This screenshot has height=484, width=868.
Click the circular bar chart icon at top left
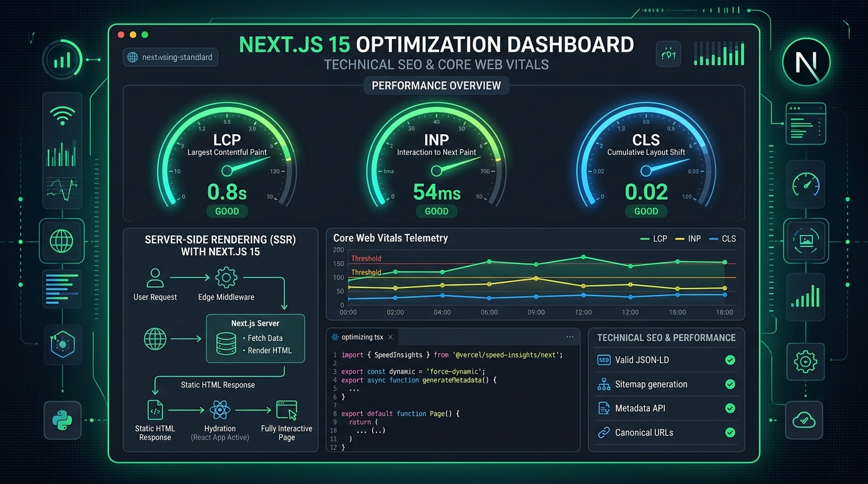[62, 60]
